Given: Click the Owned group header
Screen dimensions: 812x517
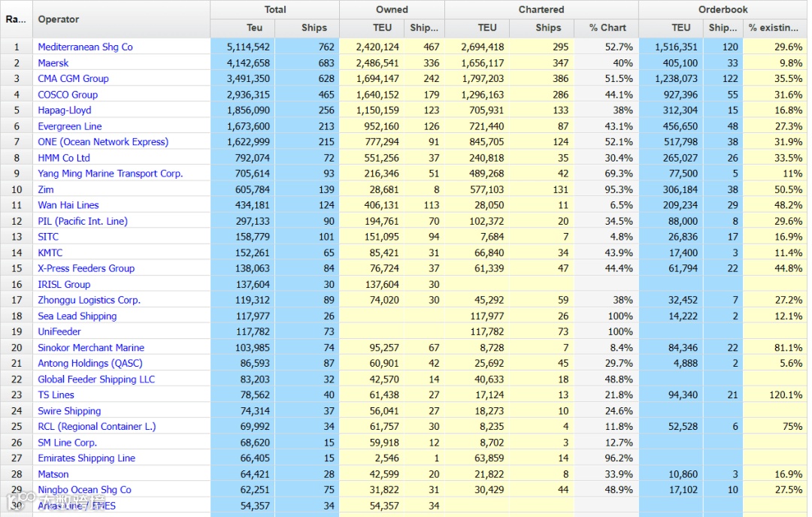Looking at the screenshot, I should (x=392, y=9).
